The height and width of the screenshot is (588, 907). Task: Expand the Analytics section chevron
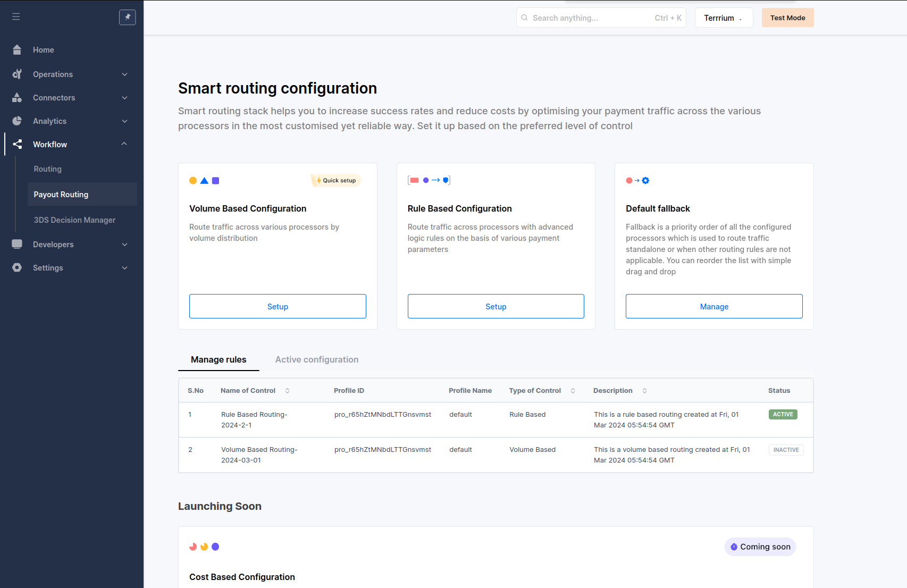pos(124,121)
